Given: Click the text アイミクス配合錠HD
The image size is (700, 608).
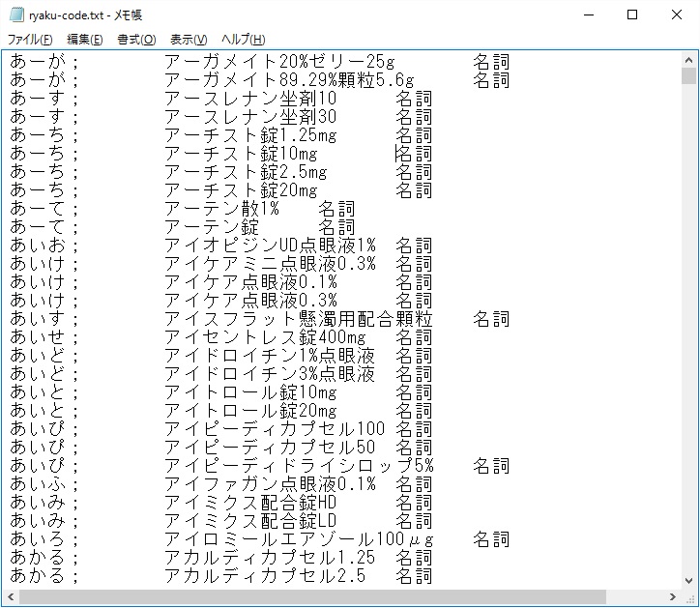Looking at the screenshot, I should pos(250,503).
